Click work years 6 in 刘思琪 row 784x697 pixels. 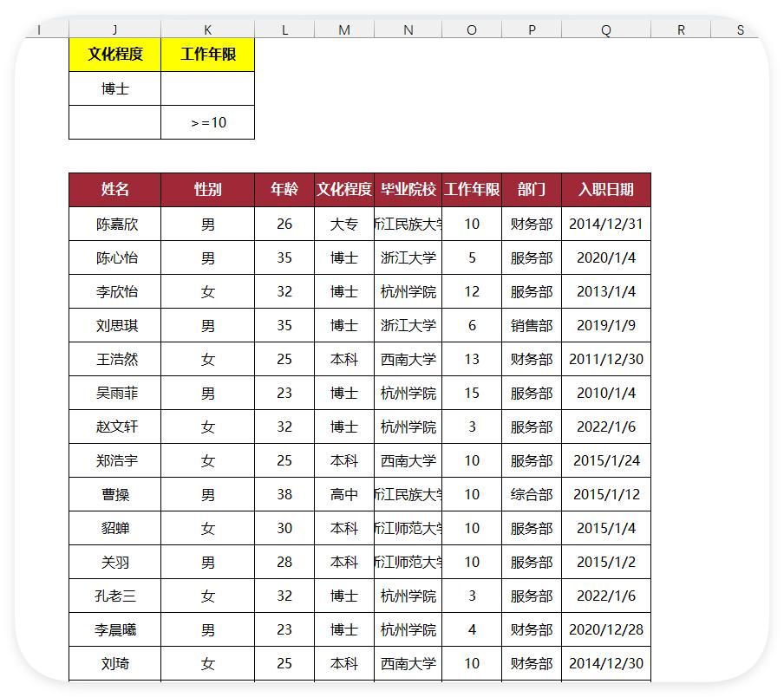(472, 325)
